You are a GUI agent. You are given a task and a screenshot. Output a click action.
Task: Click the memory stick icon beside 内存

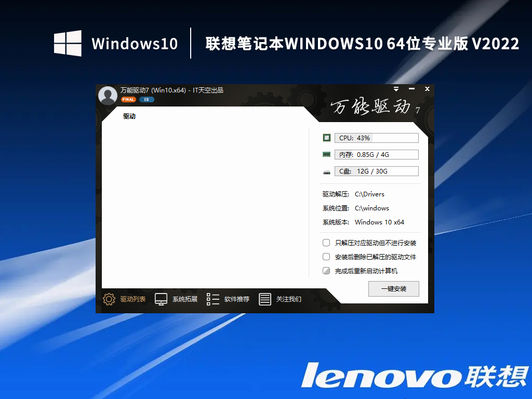[327, 154]
